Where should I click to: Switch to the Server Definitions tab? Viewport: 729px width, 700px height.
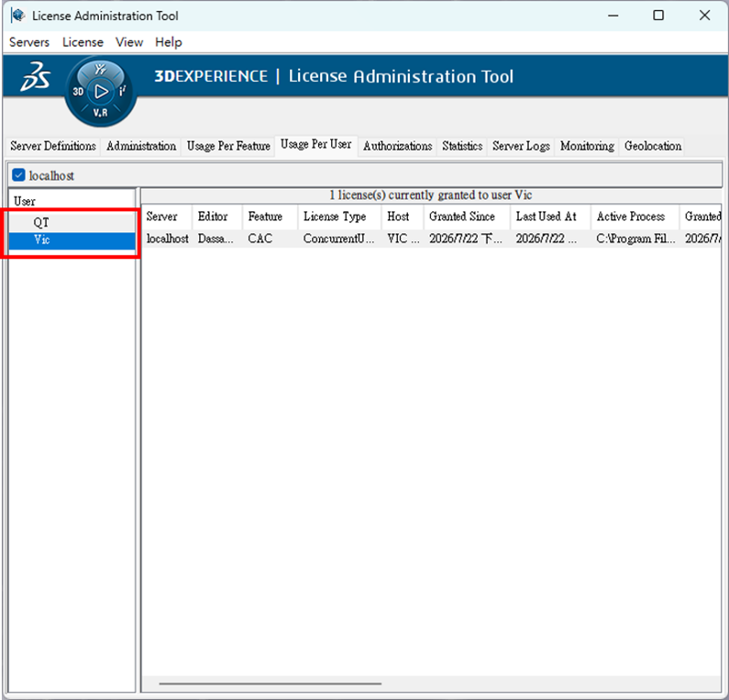click(53, 146)
